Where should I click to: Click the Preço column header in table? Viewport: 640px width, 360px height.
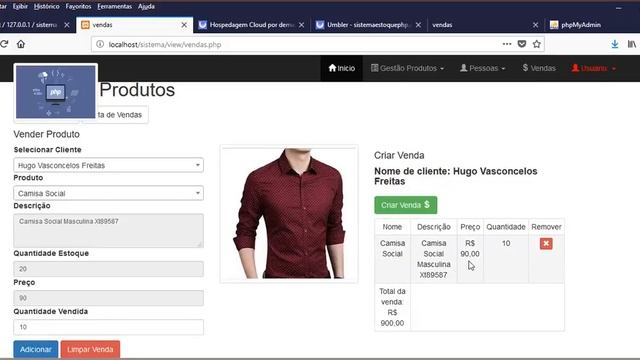click(470, 227)
